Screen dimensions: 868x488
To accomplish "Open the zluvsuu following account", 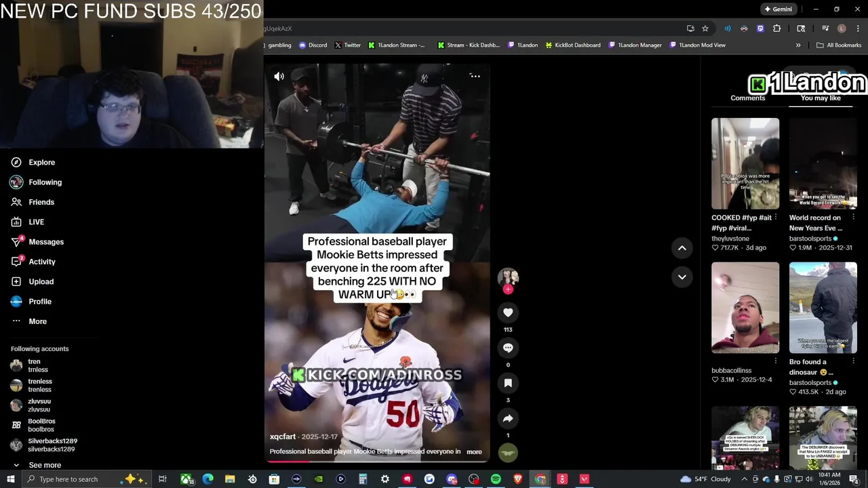I will 39,405.
